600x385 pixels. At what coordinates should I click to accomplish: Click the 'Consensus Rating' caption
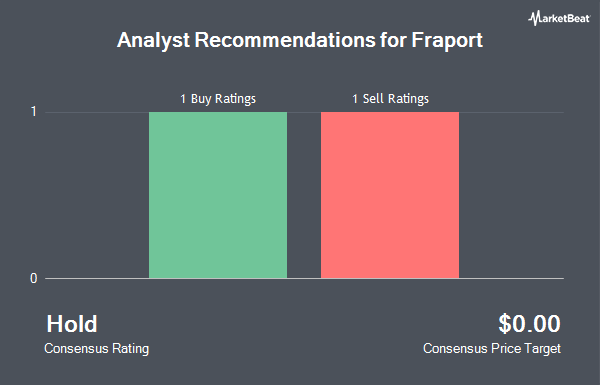click(96, 349)
